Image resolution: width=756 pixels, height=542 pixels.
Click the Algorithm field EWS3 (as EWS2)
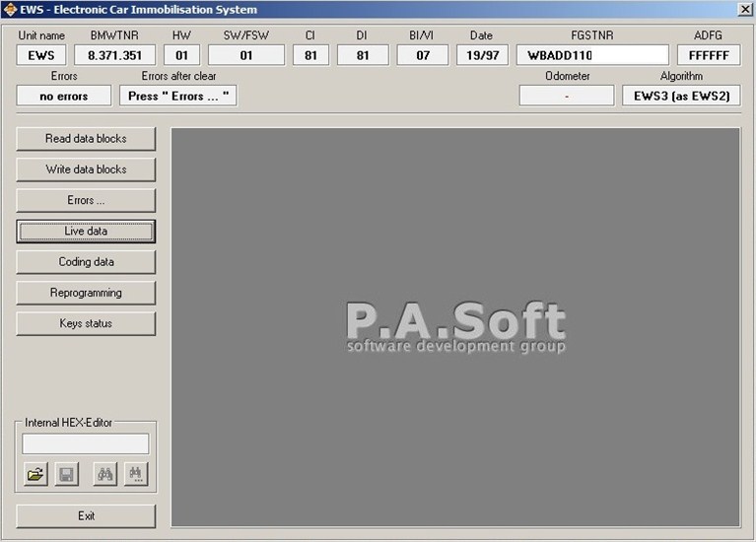point(681,96)
